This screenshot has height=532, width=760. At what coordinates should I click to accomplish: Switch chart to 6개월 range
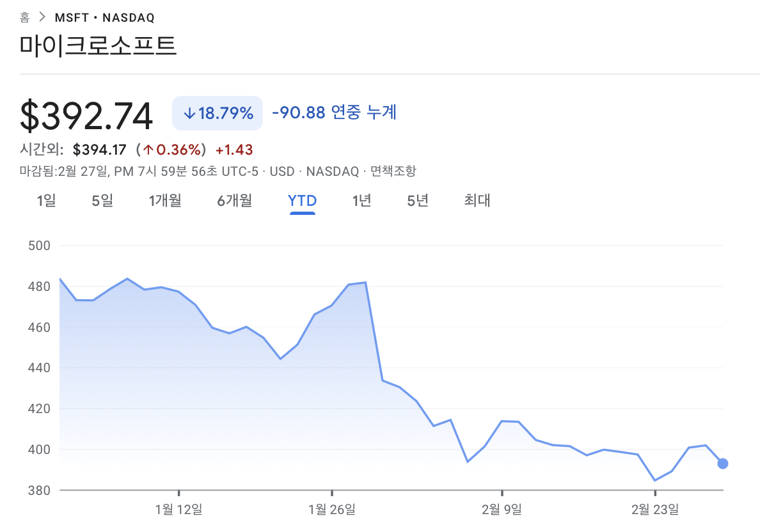pyautogui.click(x=234, y=201)
